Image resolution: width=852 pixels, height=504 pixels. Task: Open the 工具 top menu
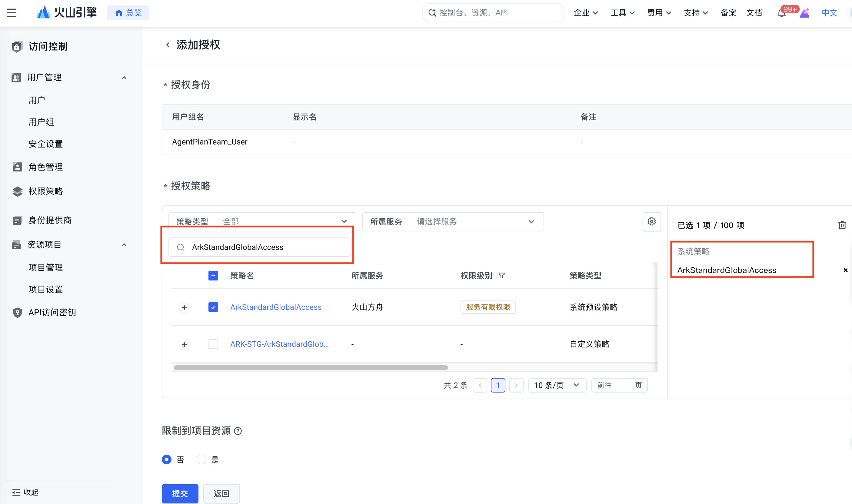tap(622, 13)
